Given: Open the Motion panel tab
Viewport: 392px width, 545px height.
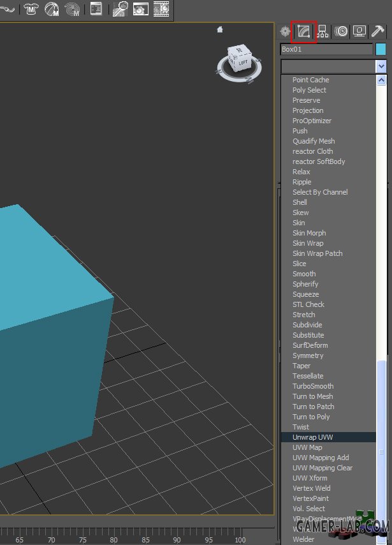Looking at the screenshot, I should 342,31.
